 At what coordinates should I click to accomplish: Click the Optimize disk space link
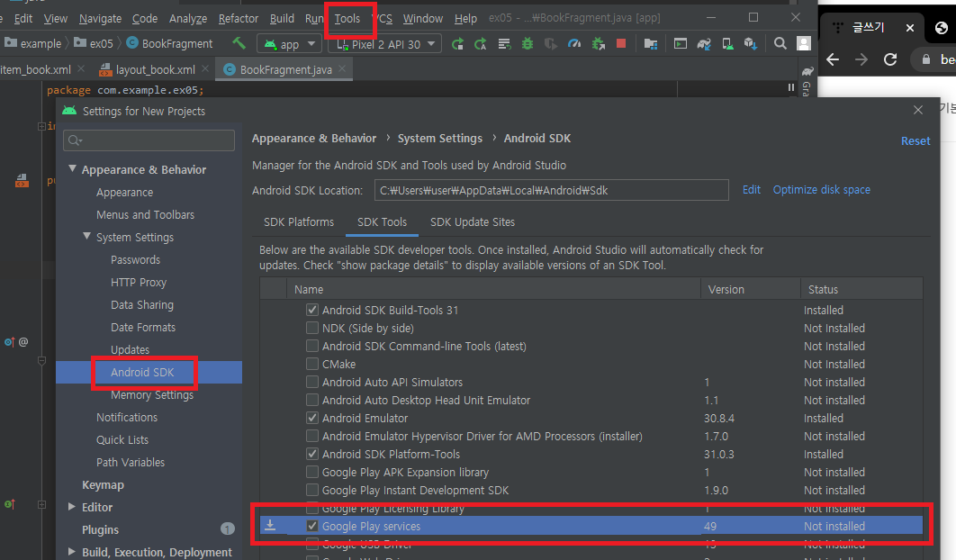pyautogui.click(x=821, y=190)
